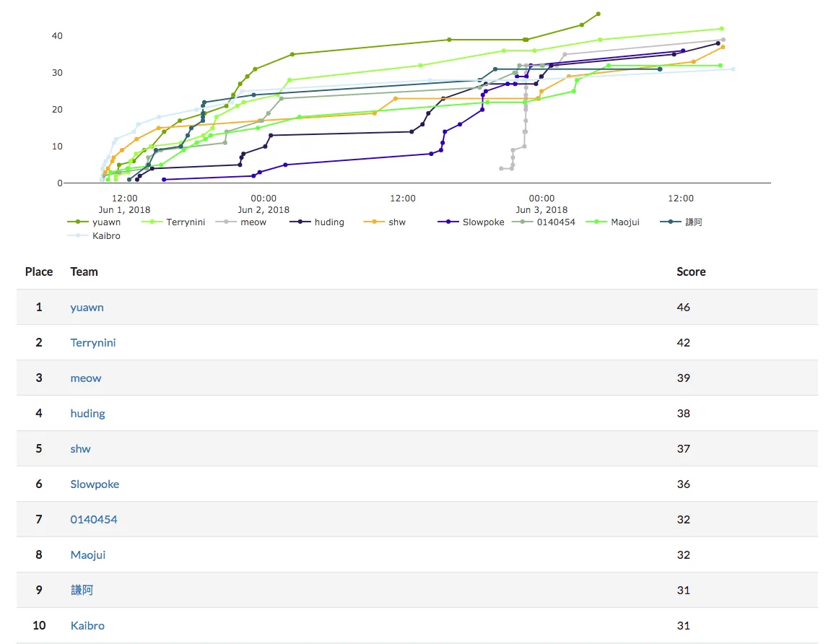Click the 40 y-axis tick label
This screenshot has width=831, height=644.
[57, 36]
